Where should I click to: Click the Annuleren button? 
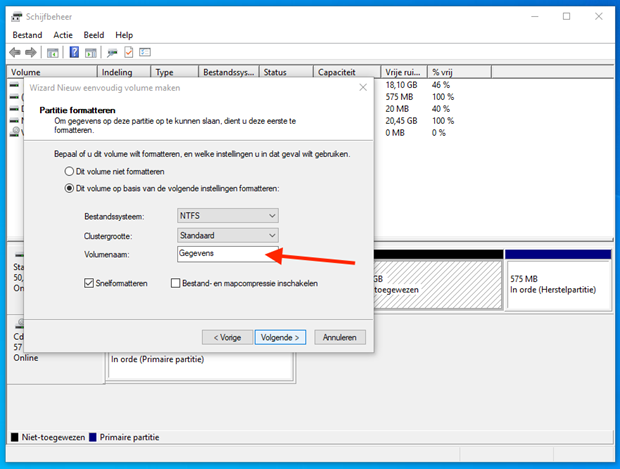(x=340, y=337)
